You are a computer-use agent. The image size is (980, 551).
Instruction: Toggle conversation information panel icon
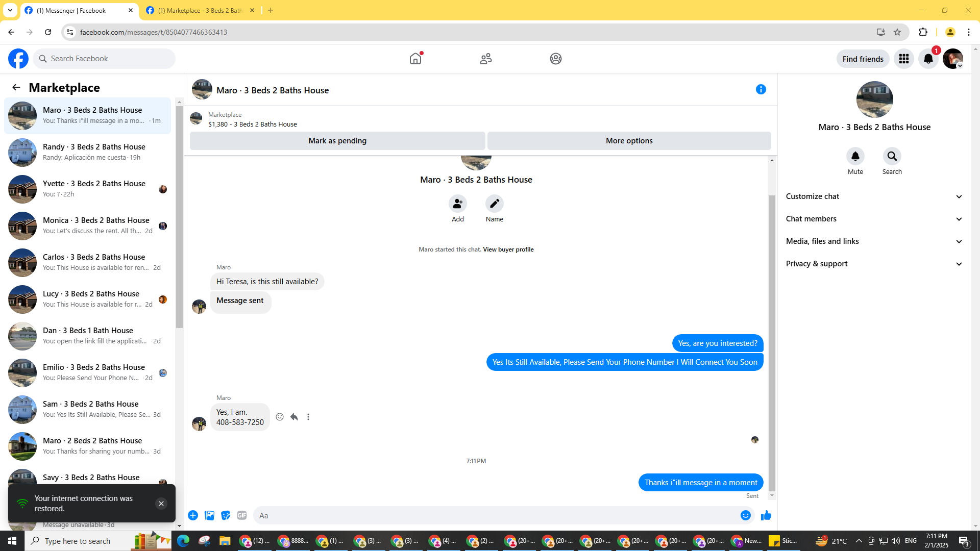click(x=761, y=90)
